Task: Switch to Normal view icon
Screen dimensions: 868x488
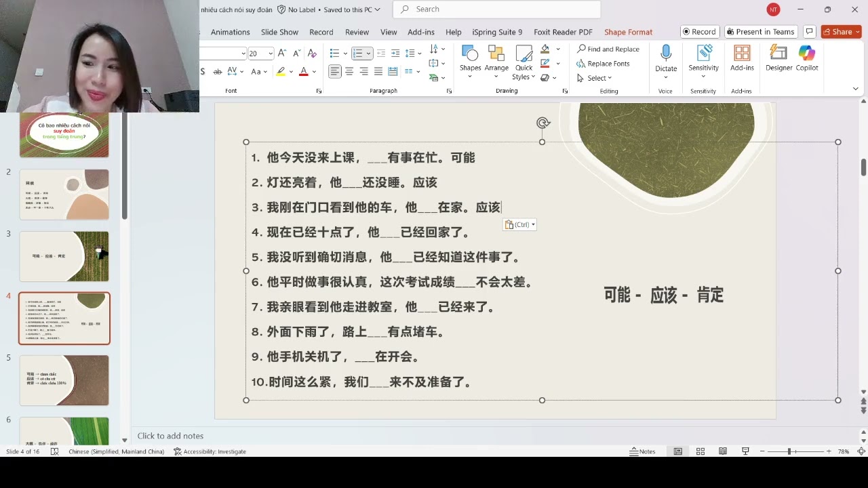Action: [x=677, y=451]
